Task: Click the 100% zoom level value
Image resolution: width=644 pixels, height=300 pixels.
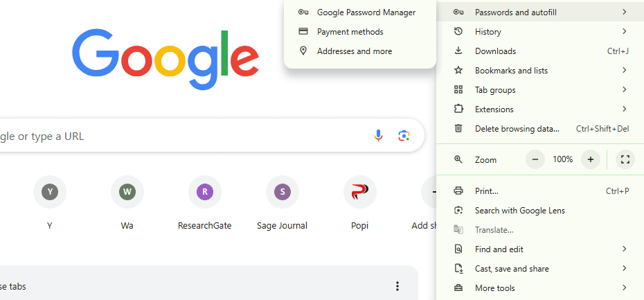Action: click(563, 159)
